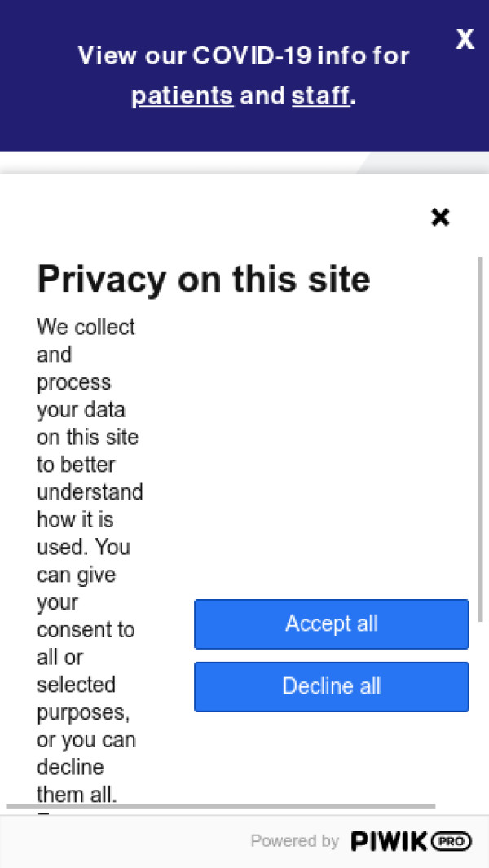
Task: Click the "View our COVID-19 info for" text
Action: click(x=243, y=55)
